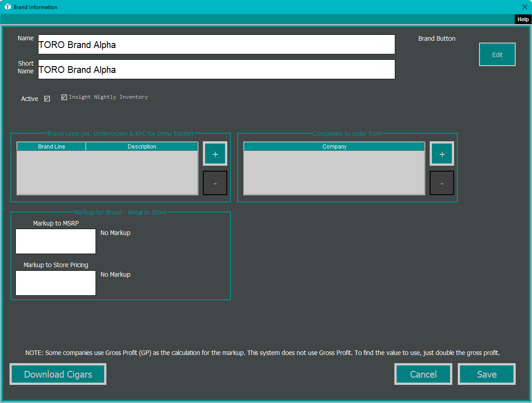Click the Brand Button label

(x=436, y=38)
